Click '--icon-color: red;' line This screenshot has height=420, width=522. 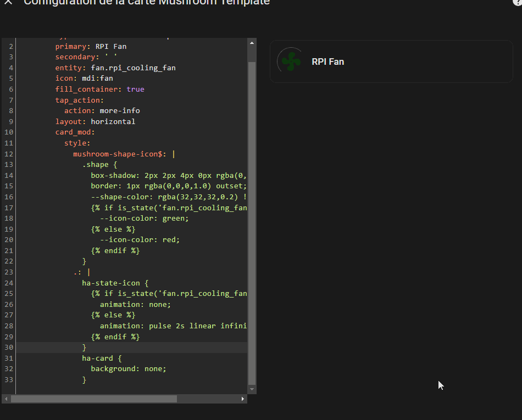(140, 240)
